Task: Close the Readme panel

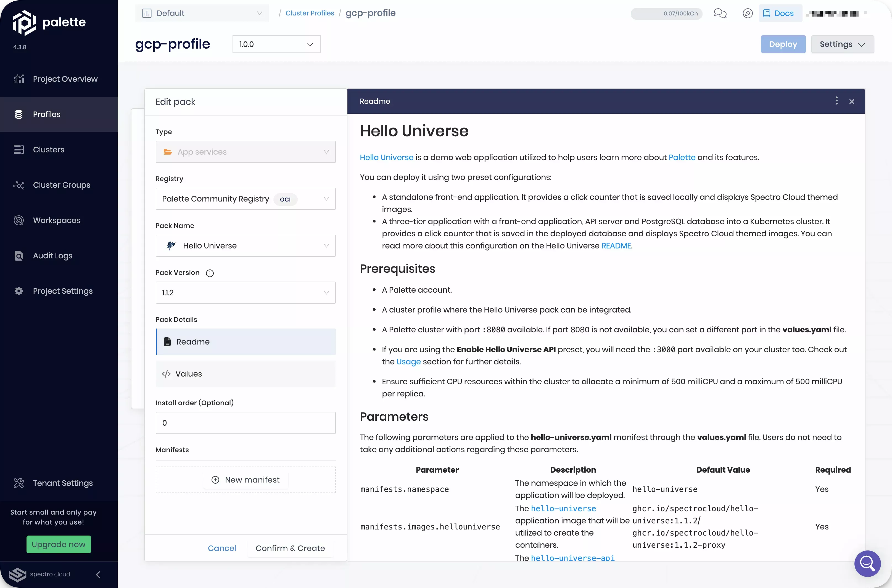Action: pos(851,101)
